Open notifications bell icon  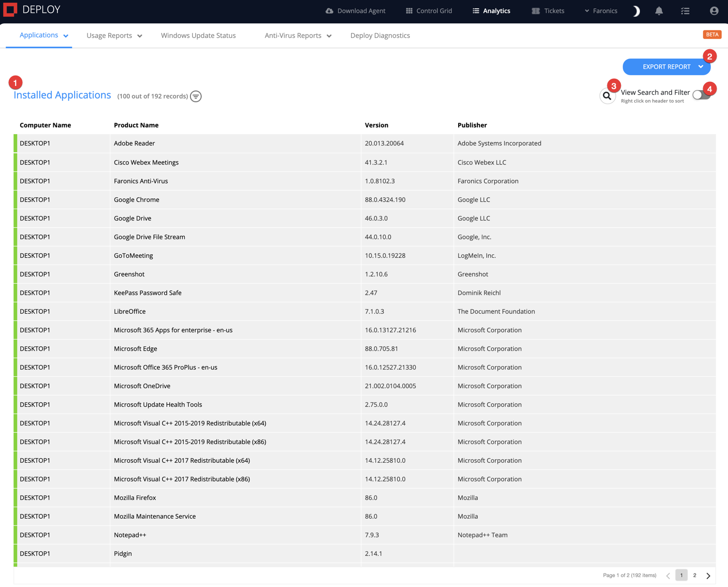click(x=659, y=11)
